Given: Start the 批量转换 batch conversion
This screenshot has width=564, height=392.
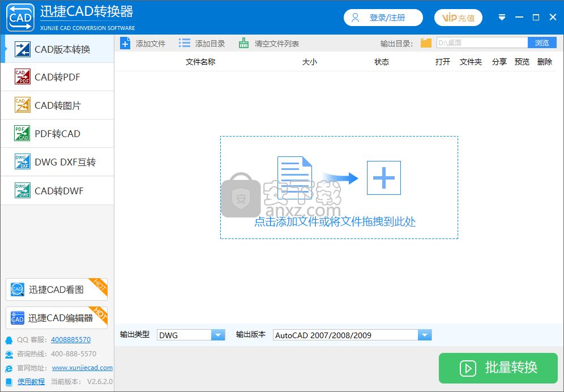Looking at the screenshot, I should 498,368.
